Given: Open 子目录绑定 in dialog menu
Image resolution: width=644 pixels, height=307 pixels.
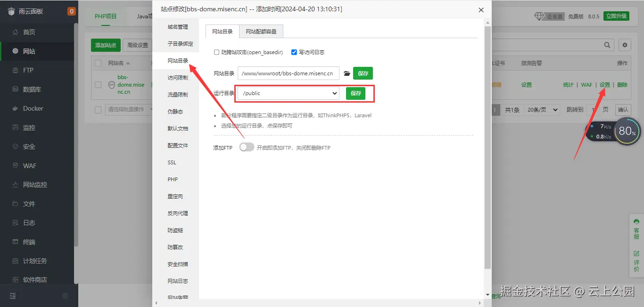Looking at the screenshot, I should click(x=180, y=44).
